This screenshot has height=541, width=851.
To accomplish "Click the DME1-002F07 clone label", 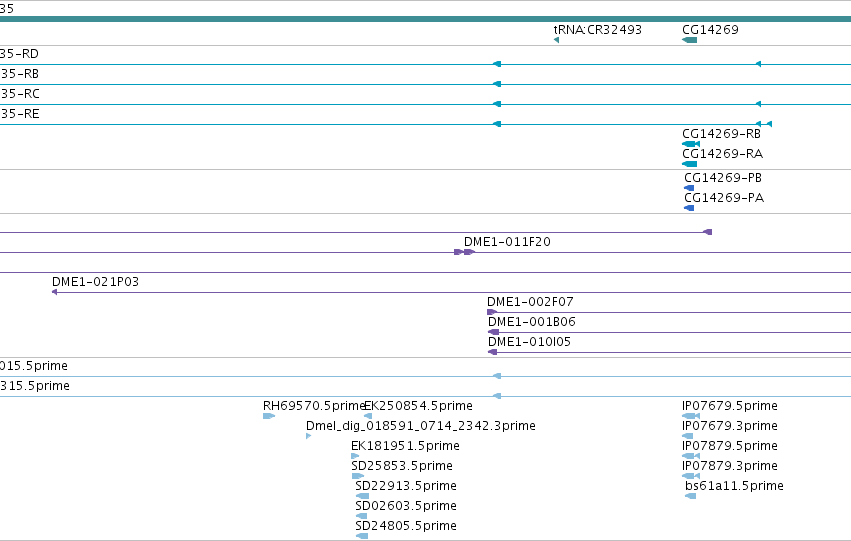I will (530, 302).
